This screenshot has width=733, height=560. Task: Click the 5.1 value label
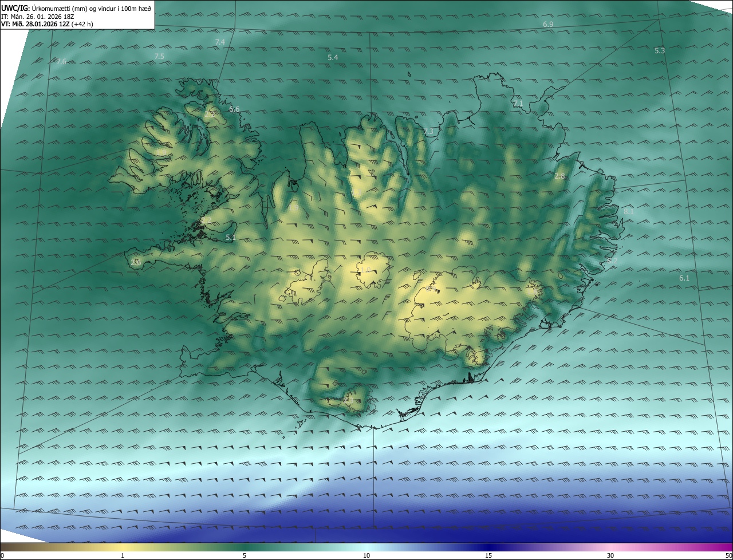[231, 237]
